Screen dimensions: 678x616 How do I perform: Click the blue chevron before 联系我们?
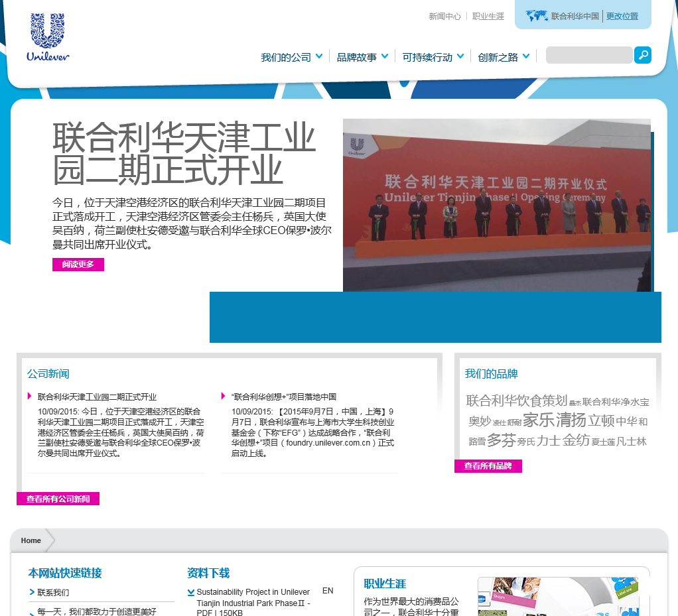pyautogui.click(x=32, y=592)
